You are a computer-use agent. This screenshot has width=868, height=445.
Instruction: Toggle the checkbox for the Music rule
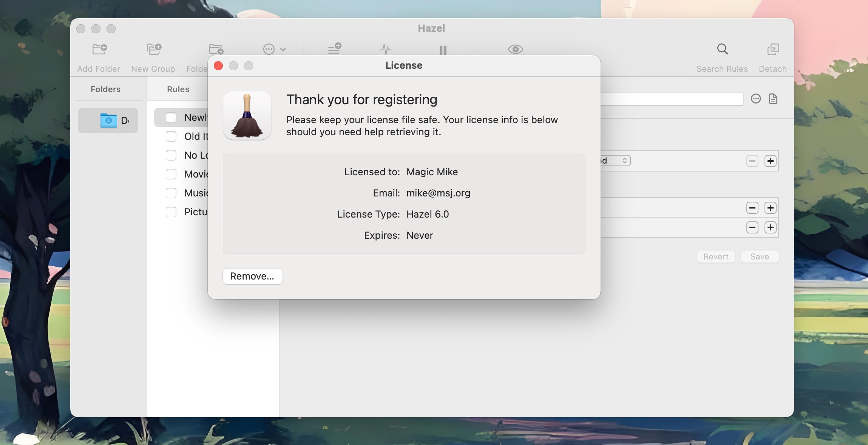[x=171, y=193]
